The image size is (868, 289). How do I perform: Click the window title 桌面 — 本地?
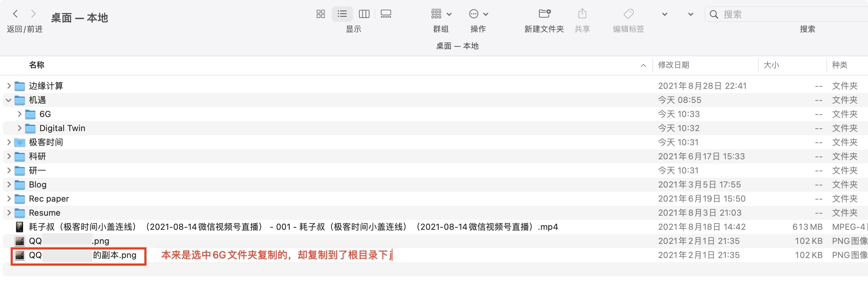(79, 18)
